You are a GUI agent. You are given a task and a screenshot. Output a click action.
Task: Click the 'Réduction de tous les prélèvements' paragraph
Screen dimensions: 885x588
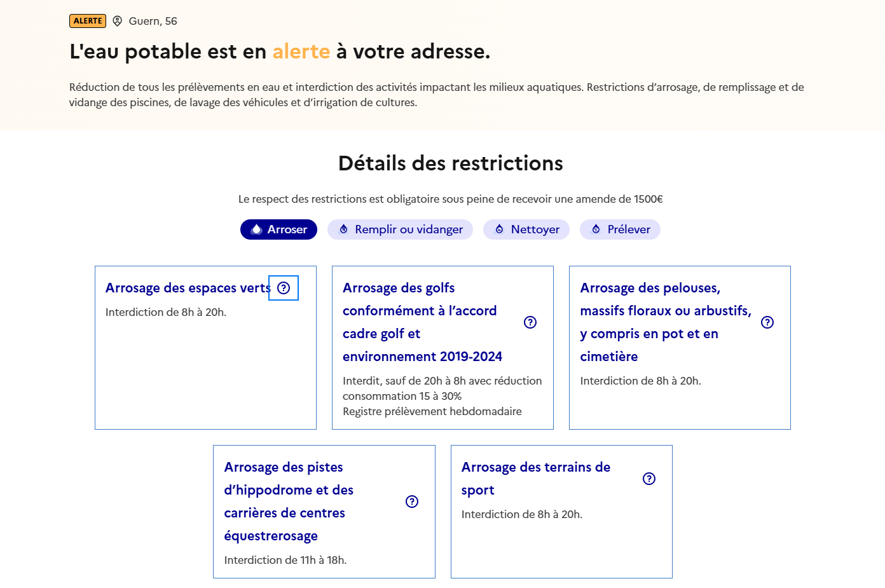click(437, 95)
